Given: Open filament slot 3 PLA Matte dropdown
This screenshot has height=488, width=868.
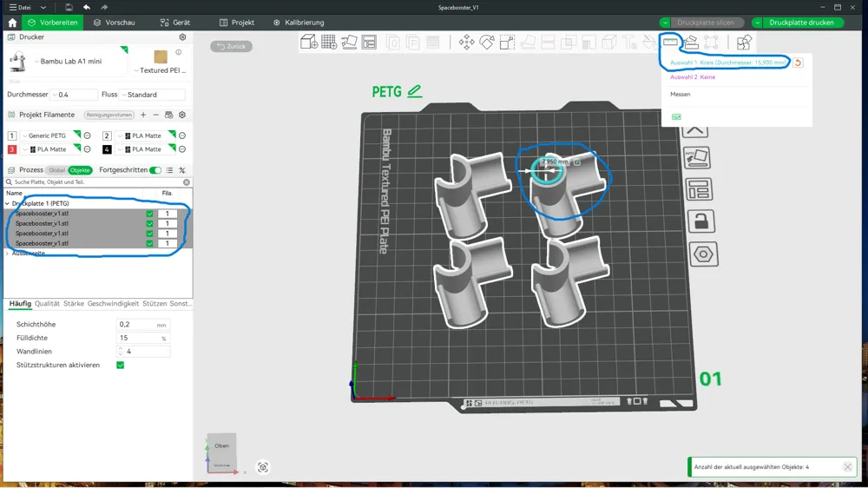Looking at the screenshot, I should point(51,149).
